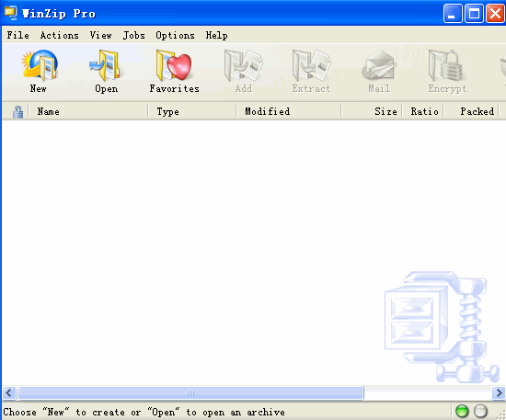This screenshot has height=420, width=506.
Task: Click the lock column header icon
Action: coord(17,111)
